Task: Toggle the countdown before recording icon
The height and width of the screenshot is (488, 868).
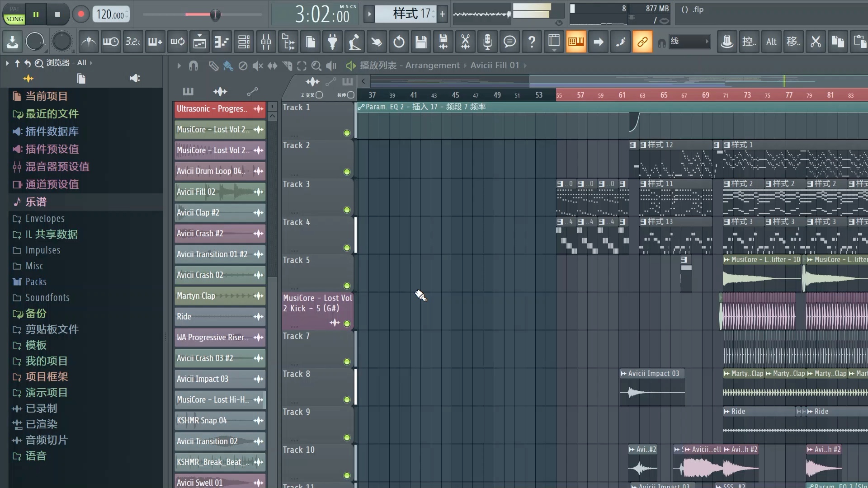Action: coord(133,42)
